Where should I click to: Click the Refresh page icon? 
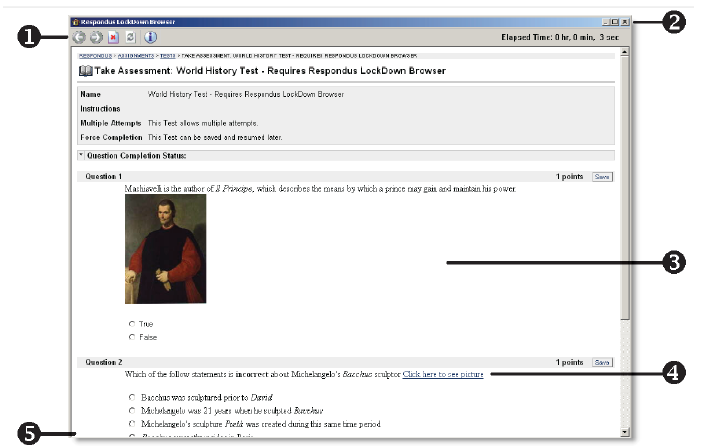(130, 38)
